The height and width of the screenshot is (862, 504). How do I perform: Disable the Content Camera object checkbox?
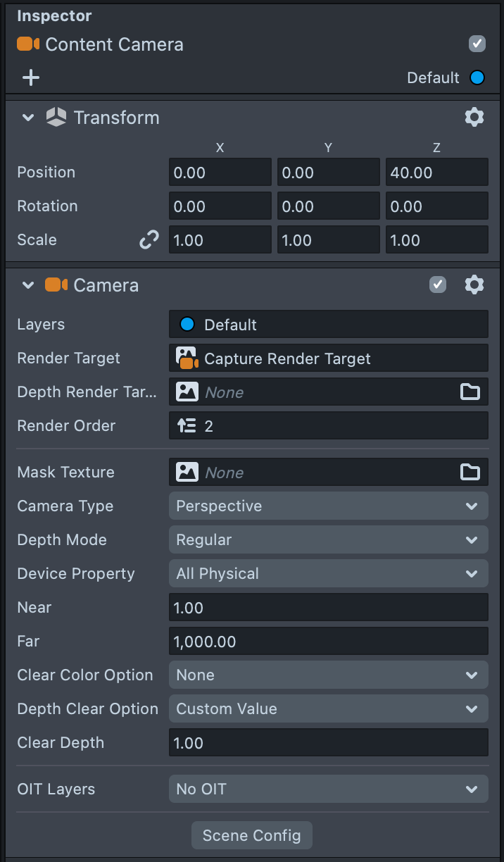(477, 44)
